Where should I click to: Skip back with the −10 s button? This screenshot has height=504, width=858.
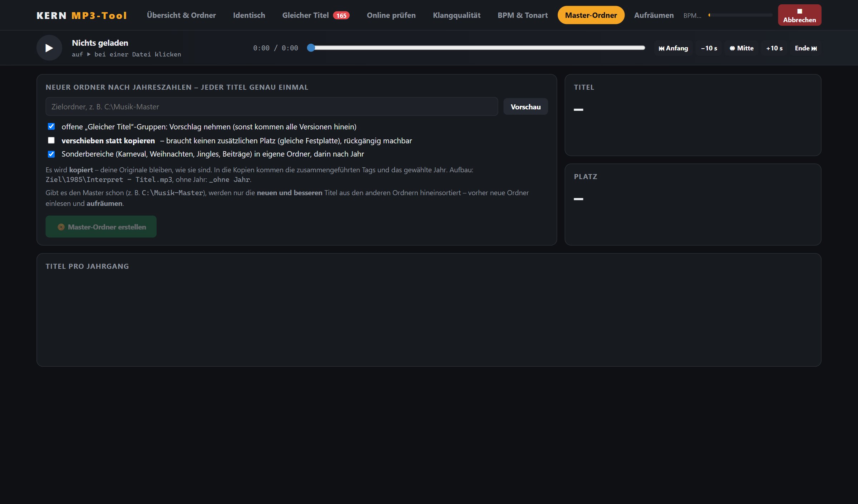[709, 48]
